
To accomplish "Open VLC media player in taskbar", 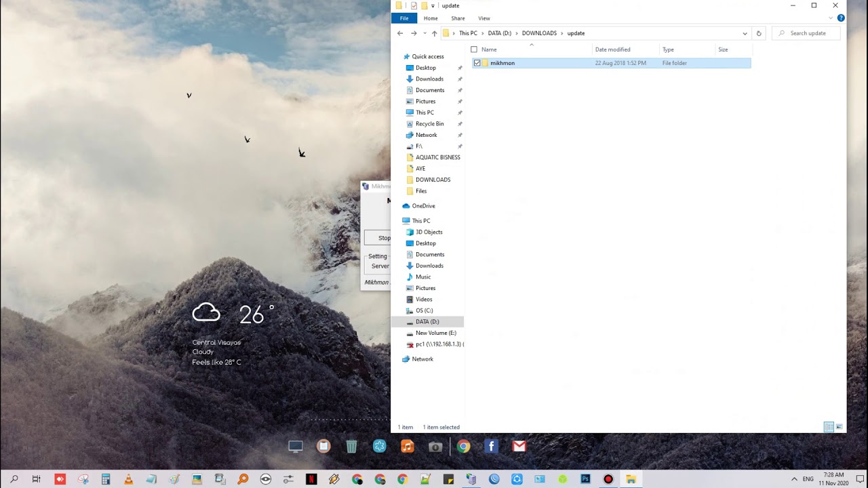I will (x=128, y=479).
